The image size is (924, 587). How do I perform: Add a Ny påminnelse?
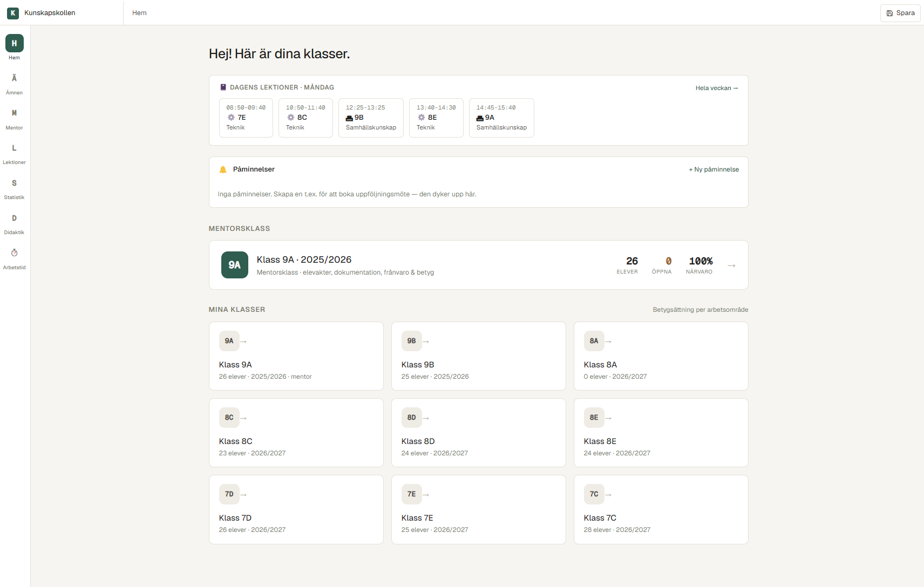pyautogui.click(x=714, y=169)
